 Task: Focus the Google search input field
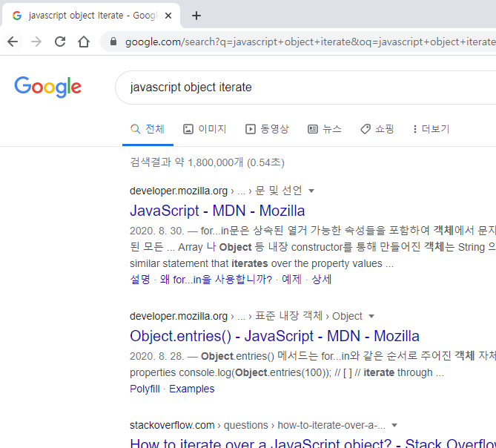pos(305,88)
